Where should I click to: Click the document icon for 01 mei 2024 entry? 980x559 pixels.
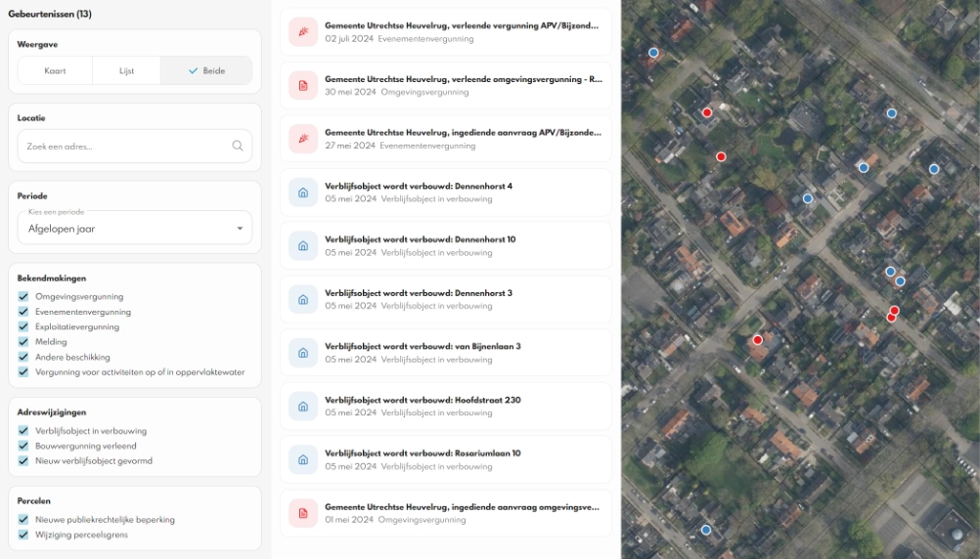tap(303, 513)
